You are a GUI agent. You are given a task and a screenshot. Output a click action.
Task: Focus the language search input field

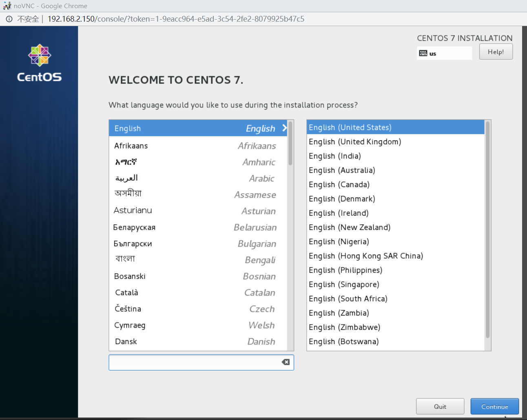click(201, 363)
